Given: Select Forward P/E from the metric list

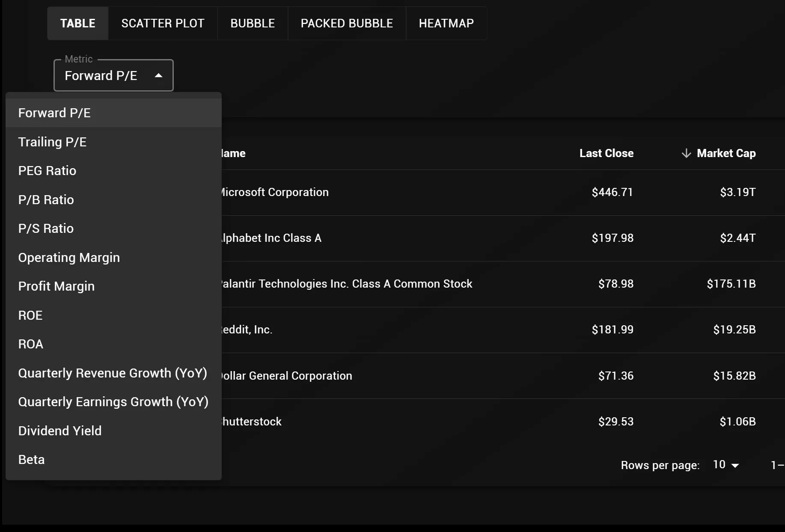Looking at the screenshot, I should pyautogui.click(x=113, y=113).
